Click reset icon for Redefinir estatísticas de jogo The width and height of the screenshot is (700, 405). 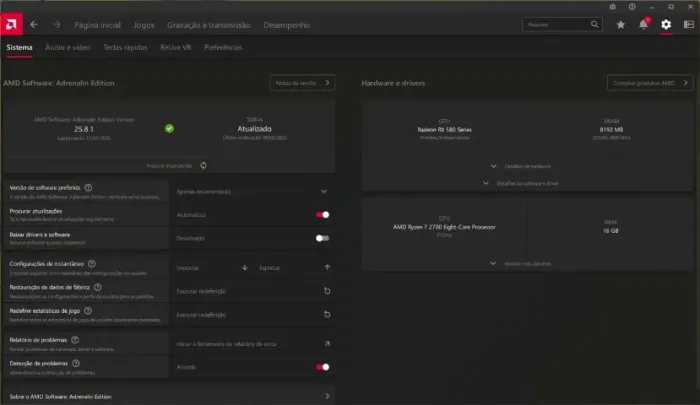327,314
